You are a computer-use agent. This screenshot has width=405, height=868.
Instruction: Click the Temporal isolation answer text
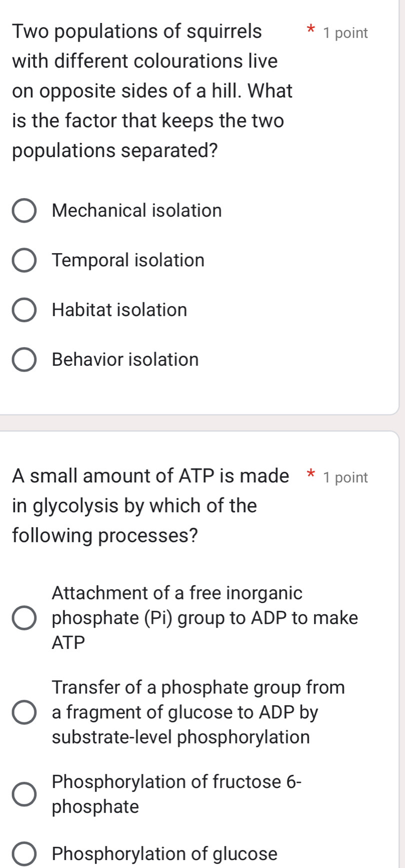(x=128, y=260)
